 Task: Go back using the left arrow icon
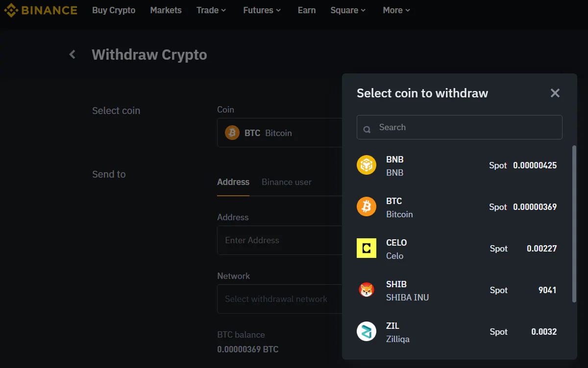(x=73, y=54)
